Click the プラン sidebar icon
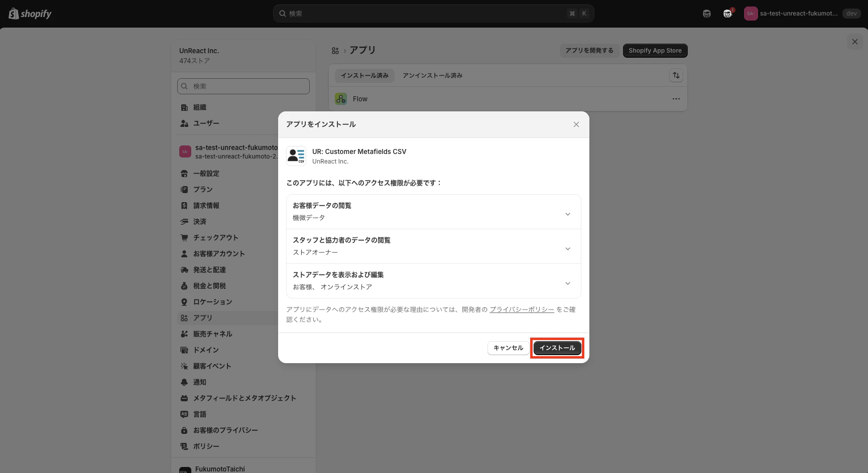This screenshot has height=473, width=868. click(x=184, y=190)
